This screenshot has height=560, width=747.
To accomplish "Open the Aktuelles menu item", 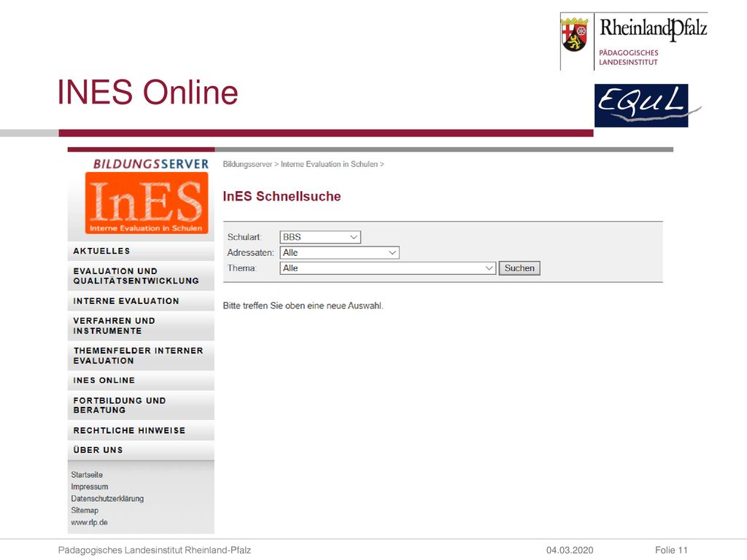I will (x=141, y=251).
